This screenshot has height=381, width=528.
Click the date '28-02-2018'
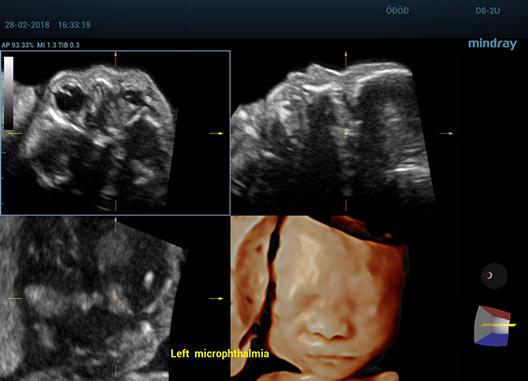pyautogui.click(x=27, y=25)
